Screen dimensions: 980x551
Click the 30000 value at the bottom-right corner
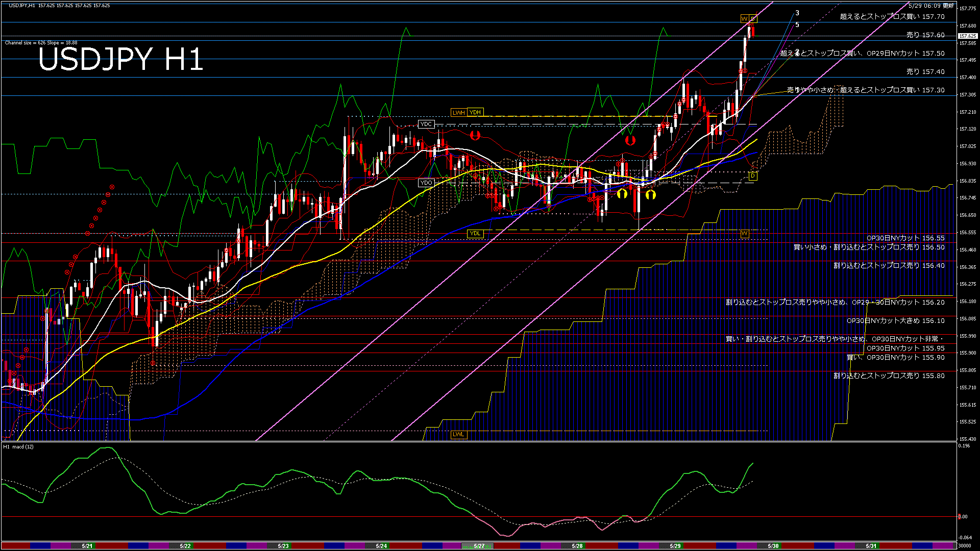pyautogui.click(x=965, y=546)
